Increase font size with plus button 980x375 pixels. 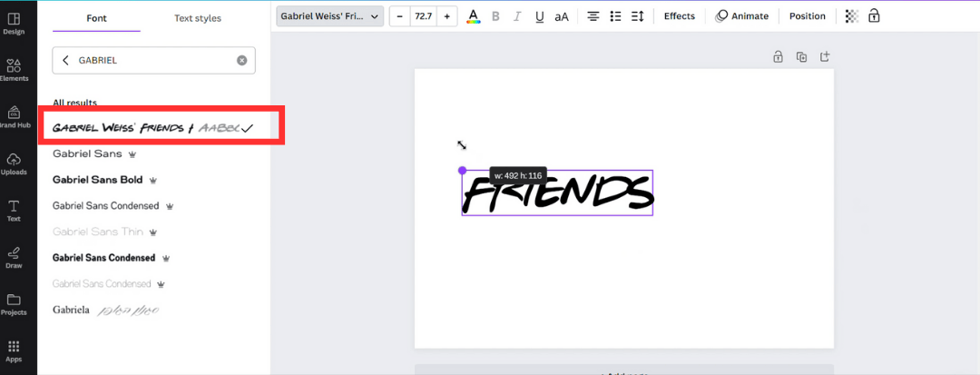click(x=446, y=16)
